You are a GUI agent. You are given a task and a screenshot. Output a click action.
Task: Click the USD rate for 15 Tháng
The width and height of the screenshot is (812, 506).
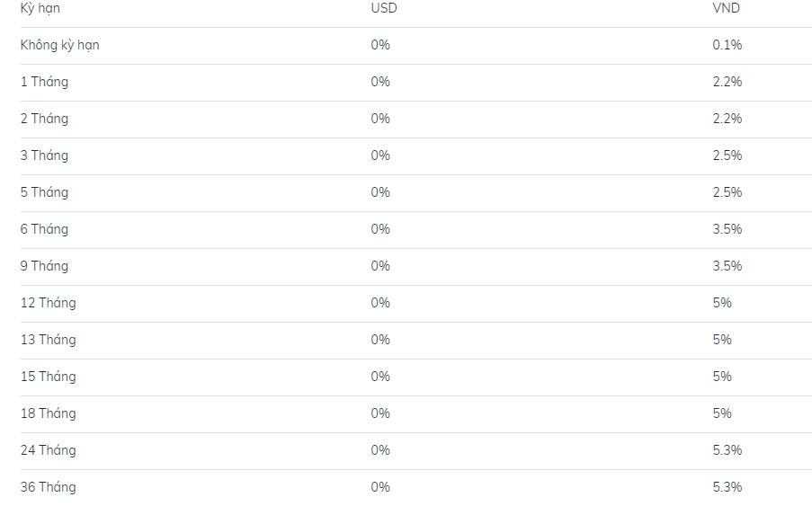pyautogui.click(x=380, y=377)
